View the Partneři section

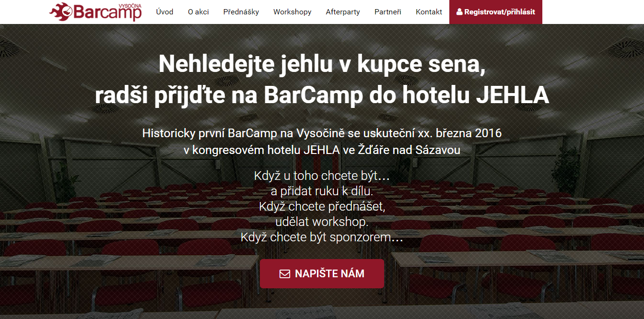tap(388, 12)
